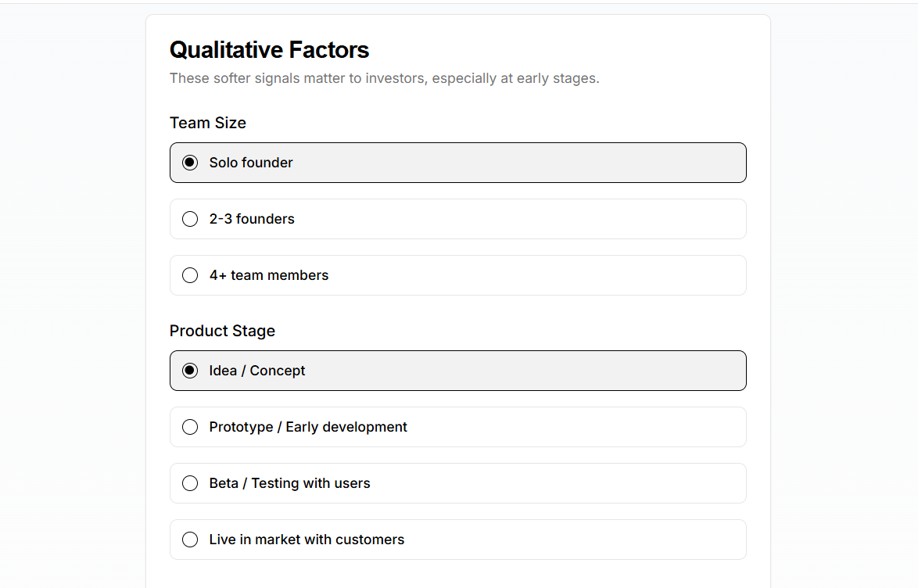Select the Solo founder radio circle

coord(190,163)
